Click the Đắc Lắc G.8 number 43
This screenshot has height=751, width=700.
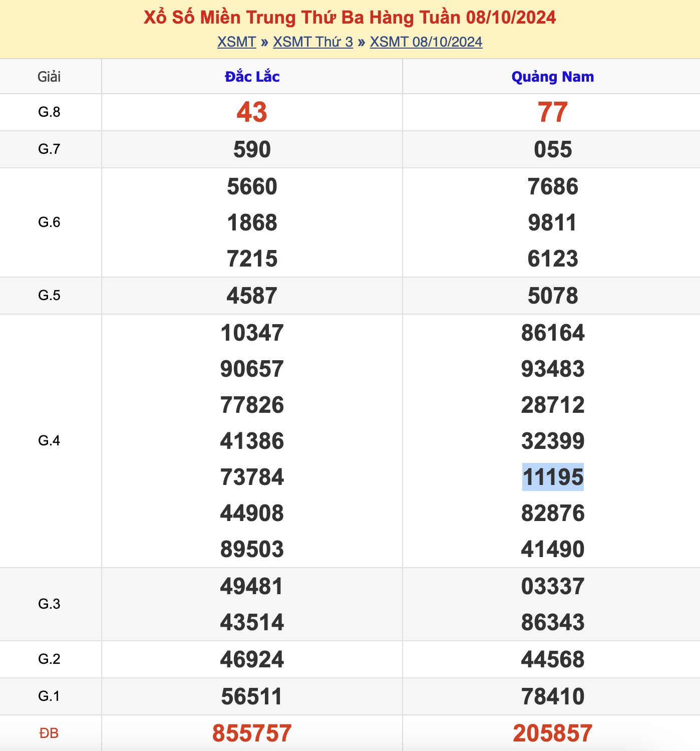[x=252, y=112]
